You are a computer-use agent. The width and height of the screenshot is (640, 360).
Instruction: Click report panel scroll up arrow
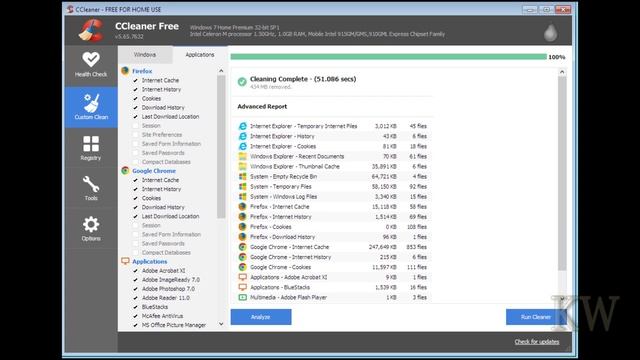tap(562, 72)
